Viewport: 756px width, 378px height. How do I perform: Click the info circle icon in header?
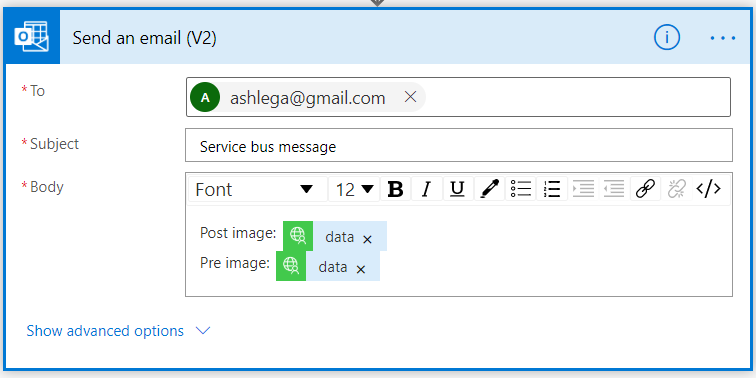pos(667,37)
